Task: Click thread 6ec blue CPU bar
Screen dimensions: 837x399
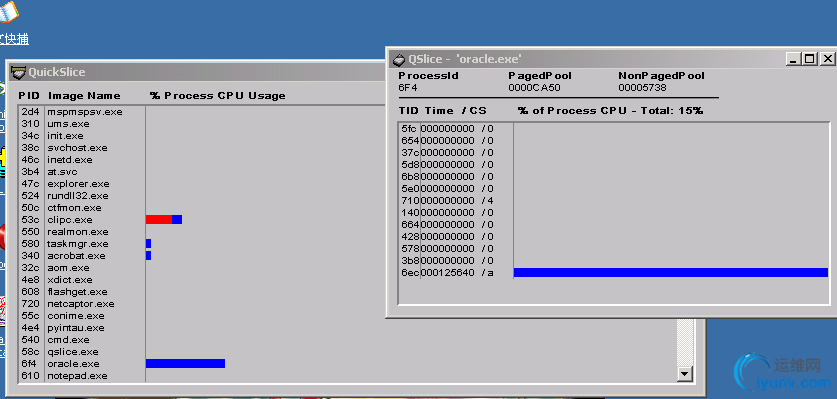Action: tap(670, 272)
